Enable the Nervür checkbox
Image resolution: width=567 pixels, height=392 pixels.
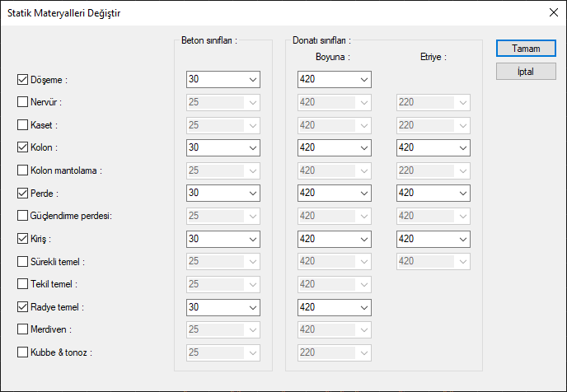click(x=23, y=103)
